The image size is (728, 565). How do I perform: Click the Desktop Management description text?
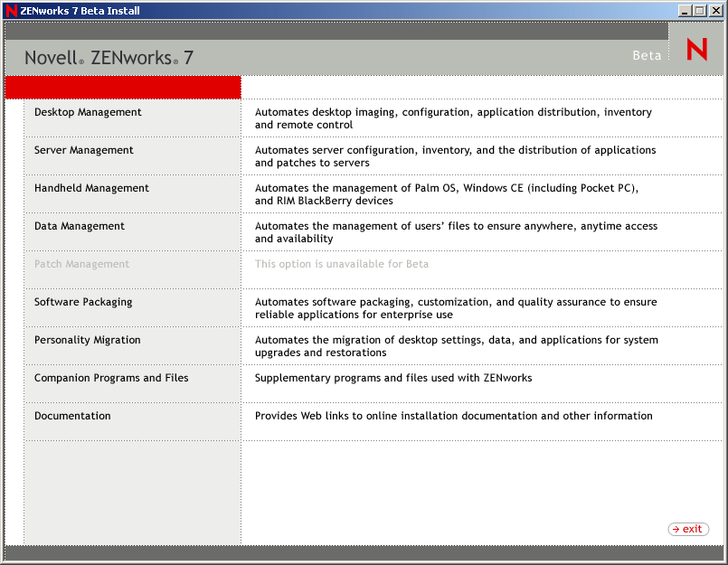pyautogui.click(x=453, y=118)
